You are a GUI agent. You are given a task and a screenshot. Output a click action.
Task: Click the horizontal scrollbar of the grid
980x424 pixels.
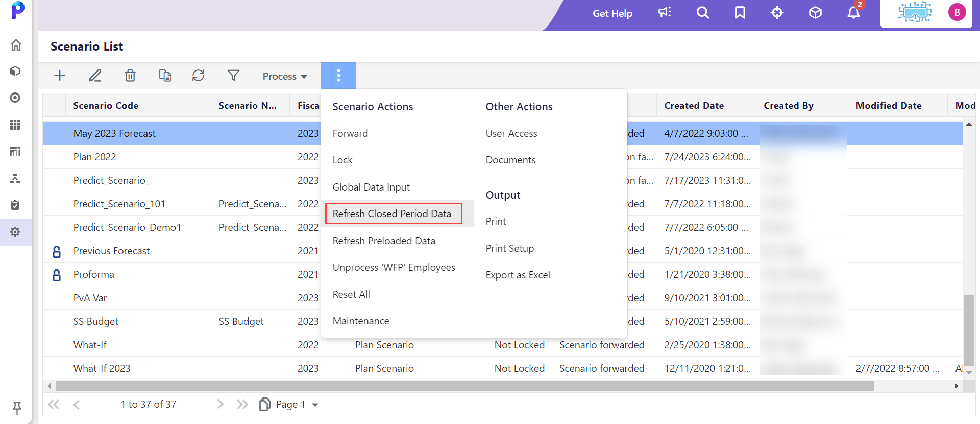(464, 386)
